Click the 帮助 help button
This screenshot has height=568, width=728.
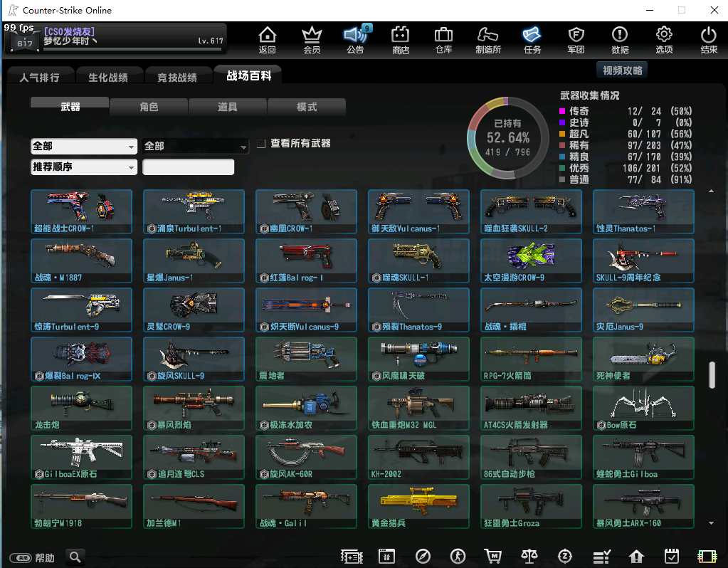pyautogui.click(x=33, y=557)
